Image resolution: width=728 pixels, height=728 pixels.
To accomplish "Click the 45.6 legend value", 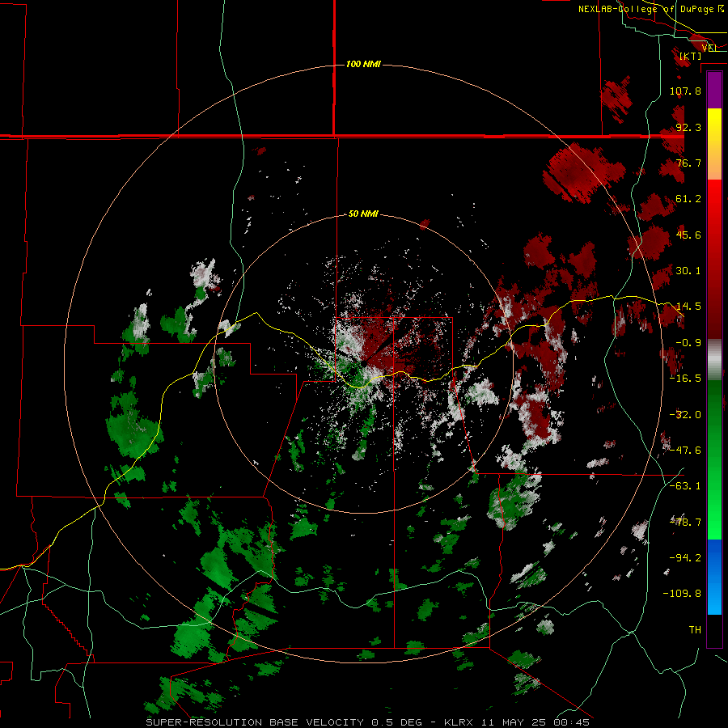I will tap(688, 235).
